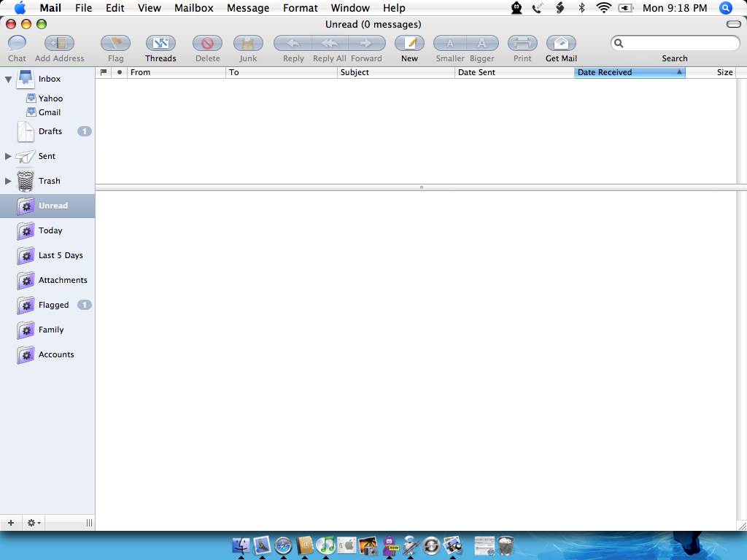This screenshot has width=747, height=560.
Task: Toggle toolbar with the pill button
Action: [x=733, y=24]
